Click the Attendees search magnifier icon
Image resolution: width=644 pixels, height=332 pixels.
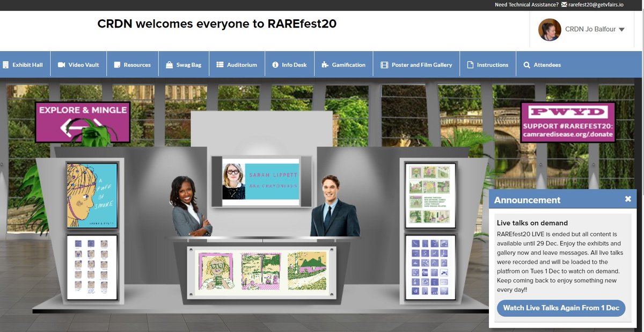tap(527, 65)
